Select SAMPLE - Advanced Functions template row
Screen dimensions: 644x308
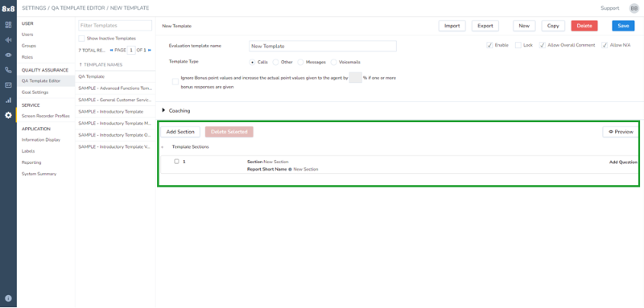(115, 88)
